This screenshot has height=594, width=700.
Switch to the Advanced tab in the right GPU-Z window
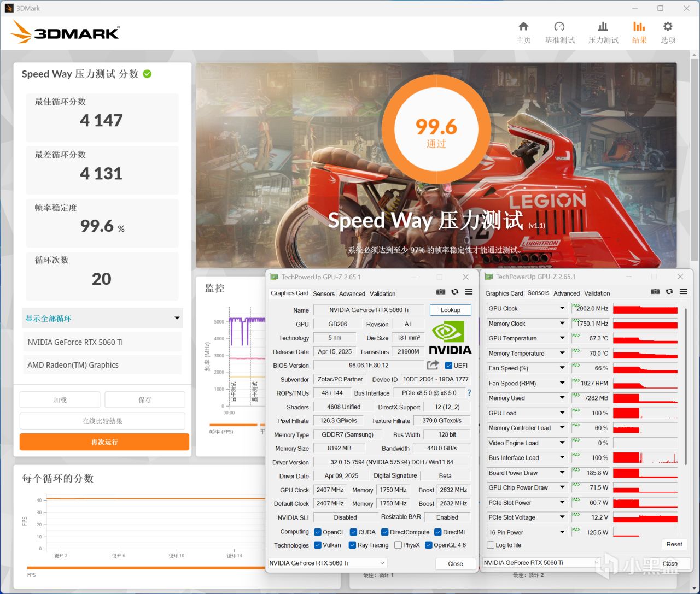click(x=567, y=293)
